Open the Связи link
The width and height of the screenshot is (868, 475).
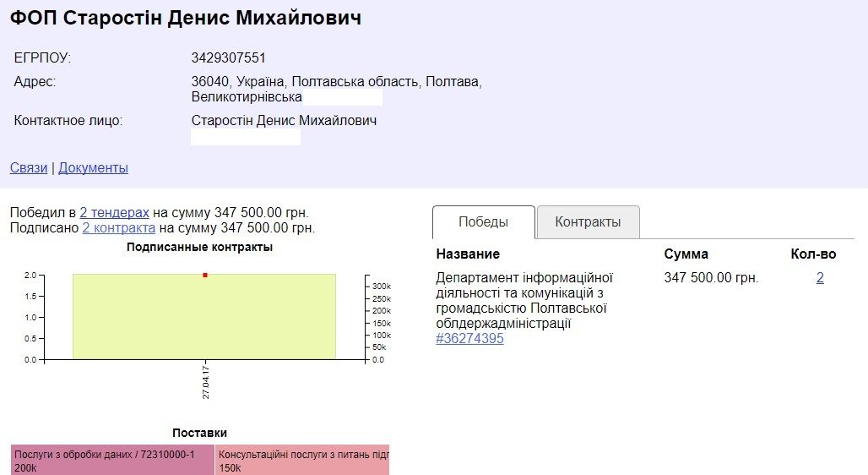pos(29,167)
